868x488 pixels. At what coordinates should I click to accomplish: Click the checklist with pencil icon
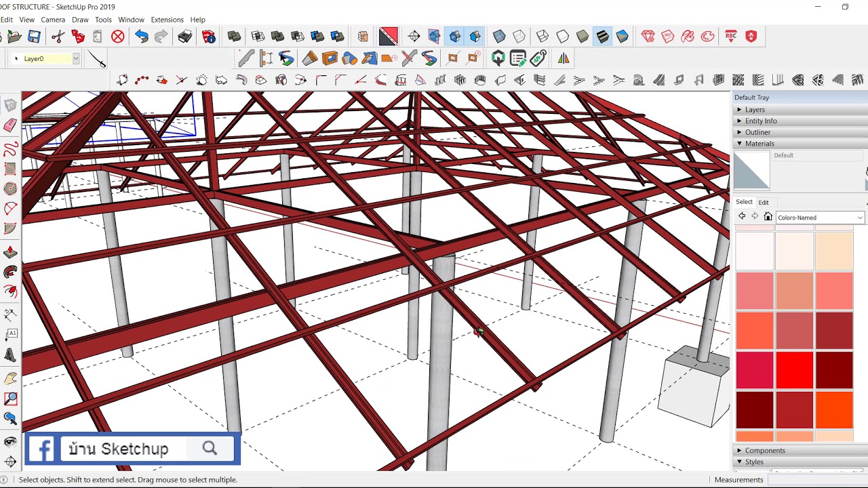[x=518, y=58]
